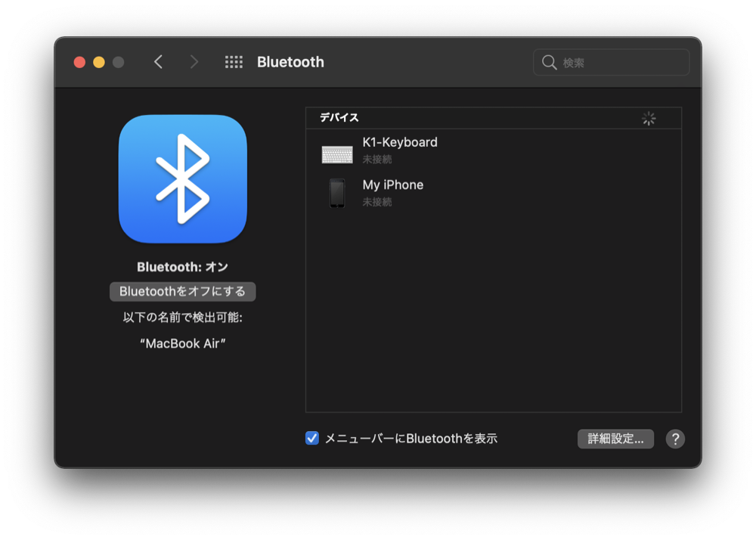Open 詳細設定... advanced settings
The image size is (756, 540).
tap(615, 439)
